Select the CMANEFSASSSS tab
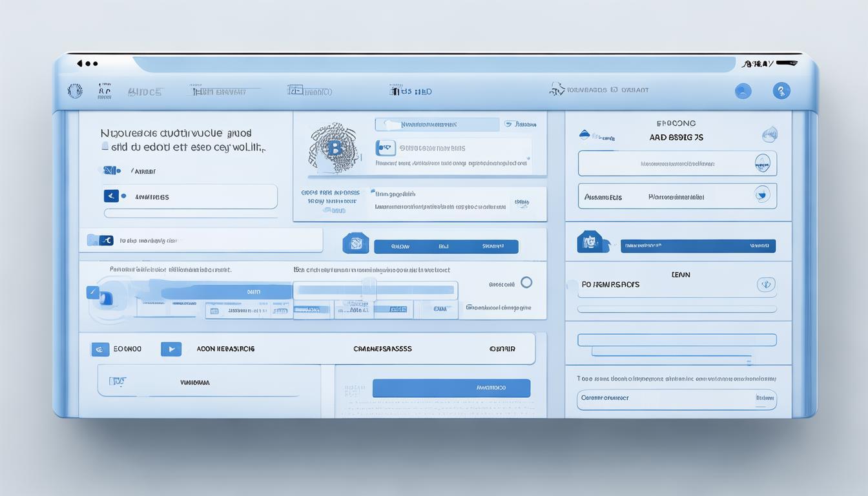Viewport: 868px width, 496px height. [382, 349]
